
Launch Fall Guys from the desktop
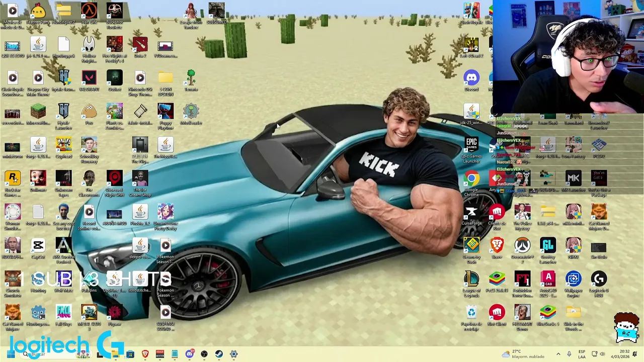pos(63,315)
